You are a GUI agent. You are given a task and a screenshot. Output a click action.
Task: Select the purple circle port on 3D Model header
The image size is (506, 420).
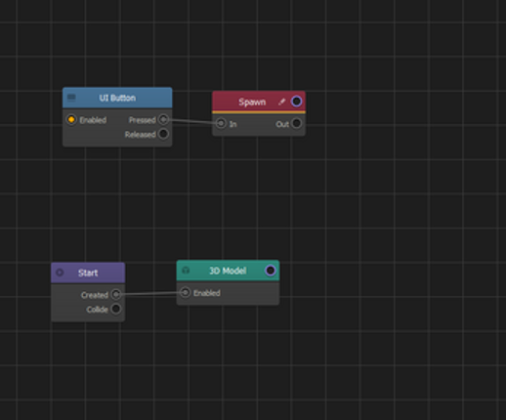[x=271, y=271]
